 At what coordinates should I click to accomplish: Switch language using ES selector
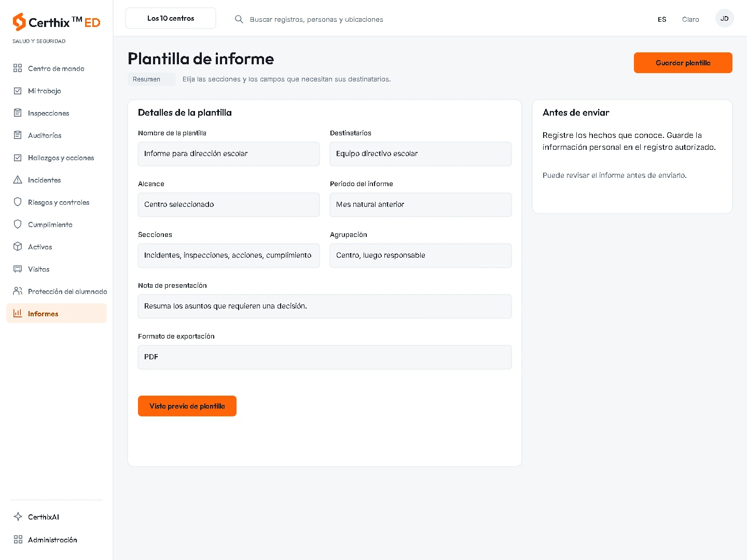point(662,19)
